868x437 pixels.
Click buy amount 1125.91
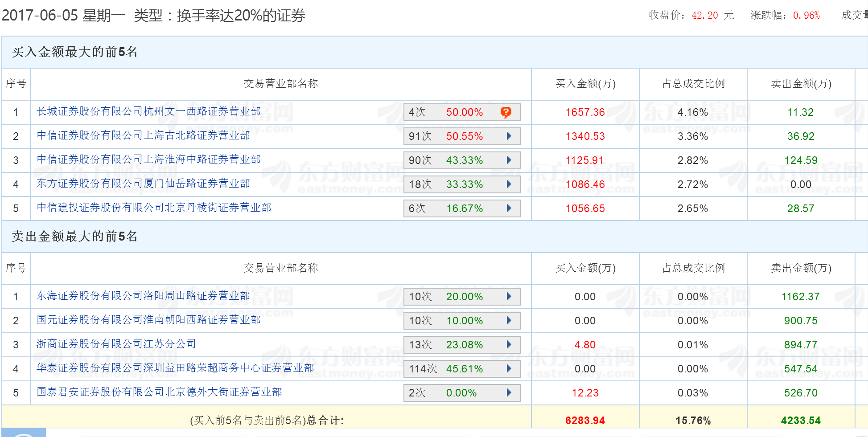(585, 160)
